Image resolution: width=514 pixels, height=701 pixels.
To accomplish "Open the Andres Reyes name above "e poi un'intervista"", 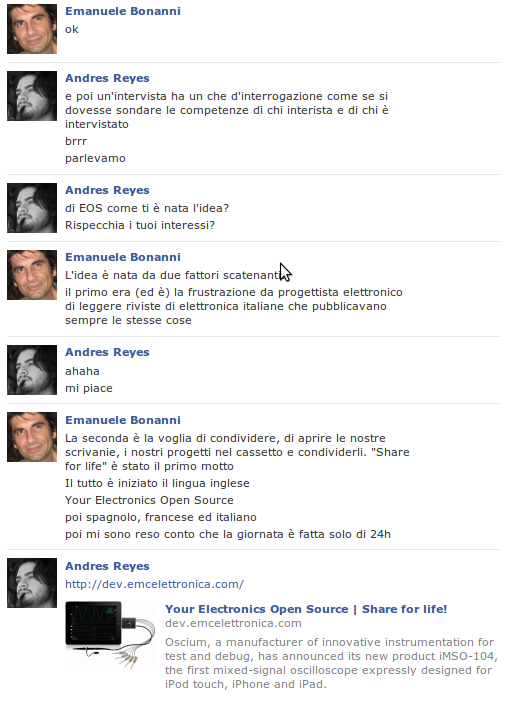I will (107, 78).
